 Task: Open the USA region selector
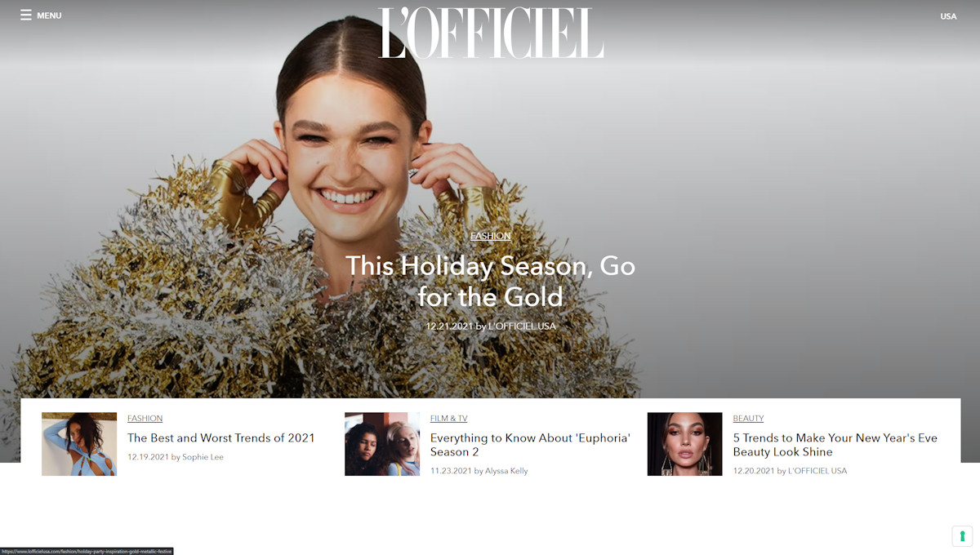[x=948, y=16]
